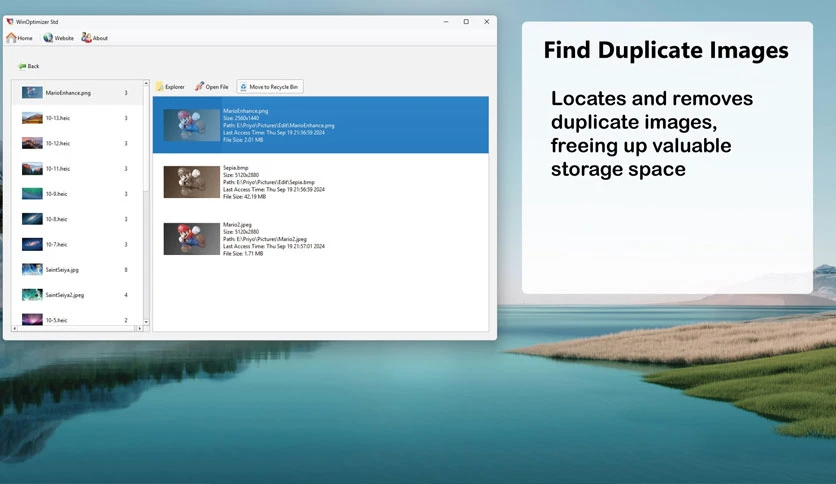Click the SaintSeiya2.jpeg thumbnail icon
The width and height of the screenshot is (836, 484).
point(32,295)
